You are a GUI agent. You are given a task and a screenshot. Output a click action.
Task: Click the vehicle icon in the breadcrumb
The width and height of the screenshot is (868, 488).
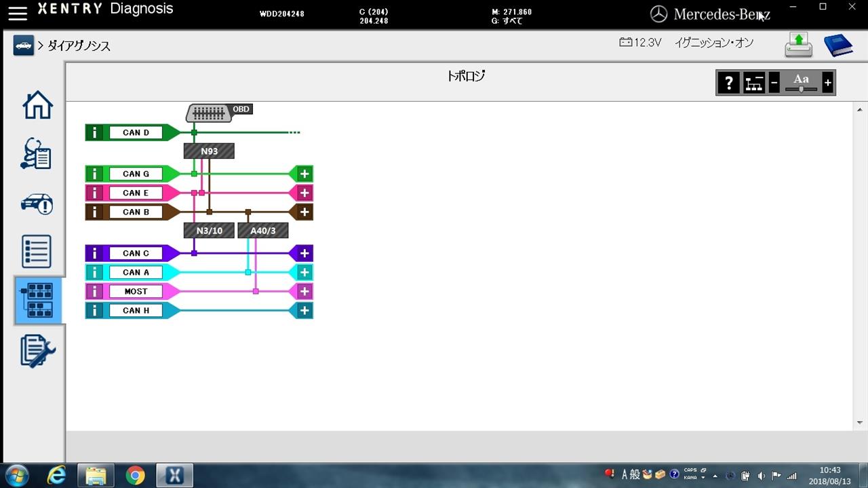[23, 45]
